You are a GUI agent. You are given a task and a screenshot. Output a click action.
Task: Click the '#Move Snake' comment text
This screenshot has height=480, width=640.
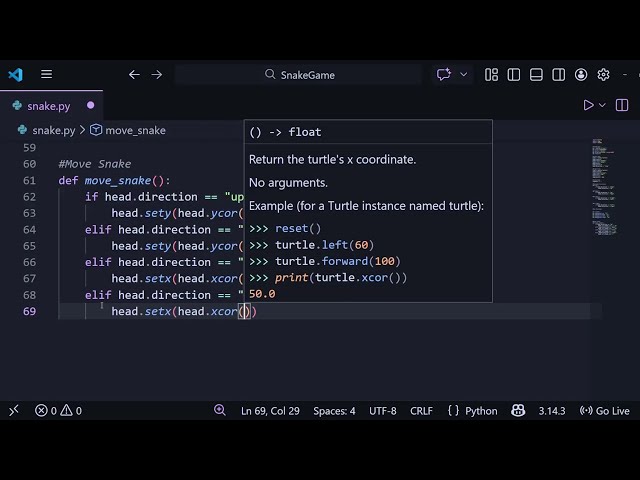(x=95, y=164)
